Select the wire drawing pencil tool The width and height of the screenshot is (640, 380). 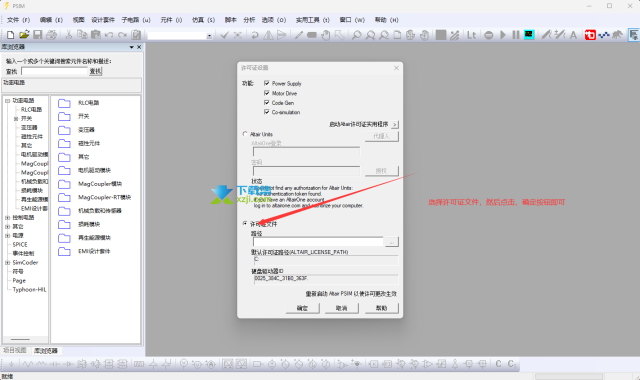pos(299,35)
